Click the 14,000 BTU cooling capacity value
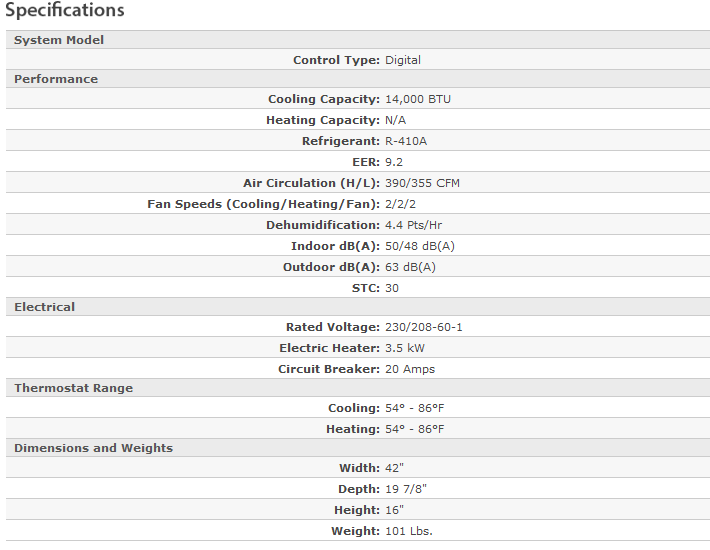710x550 pixels. (x=418, y=99)
